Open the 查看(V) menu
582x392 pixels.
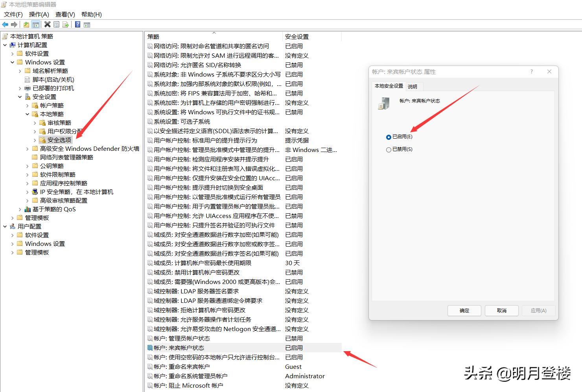65,14
